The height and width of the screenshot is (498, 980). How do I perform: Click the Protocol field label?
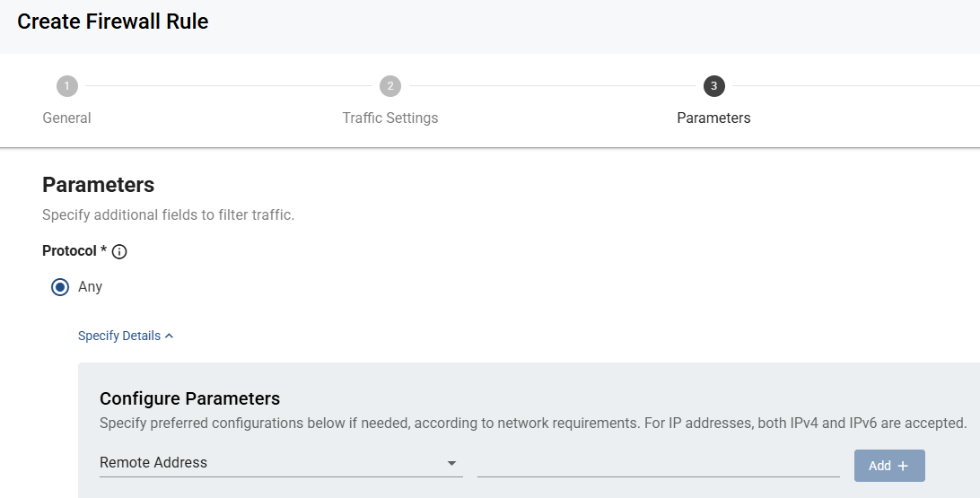click(x=69, y=251)
